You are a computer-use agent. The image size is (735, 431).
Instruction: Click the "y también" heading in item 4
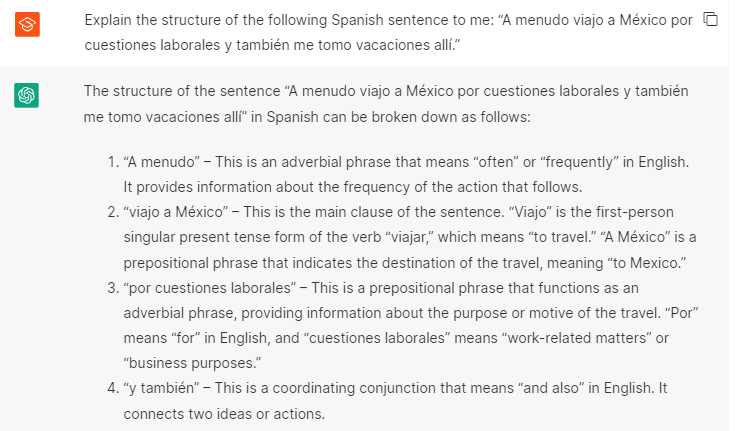tap(160, 388)
